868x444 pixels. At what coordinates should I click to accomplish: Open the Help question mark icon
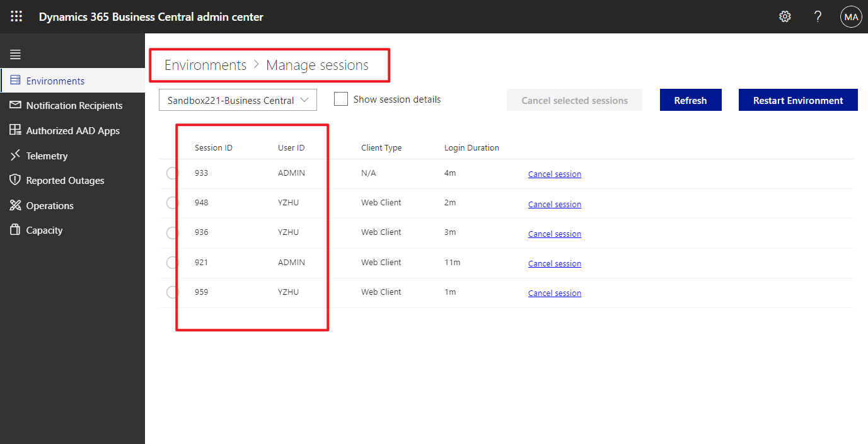[818, 16]
